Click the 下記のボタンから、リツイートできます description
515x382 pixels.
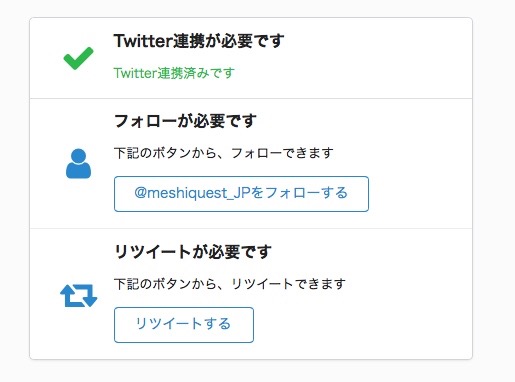[x=230, y=284]
